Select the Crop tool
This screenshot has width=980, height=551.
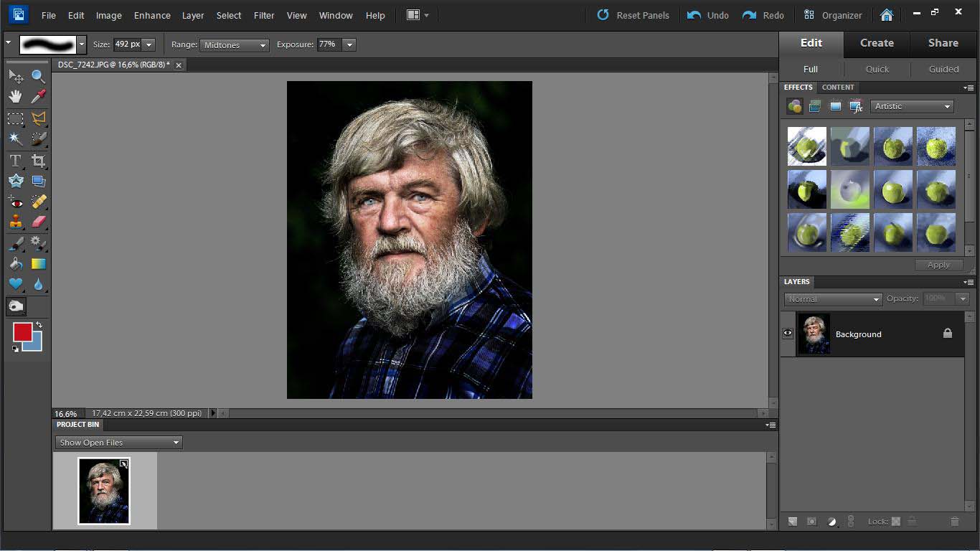tap(38, 161)
